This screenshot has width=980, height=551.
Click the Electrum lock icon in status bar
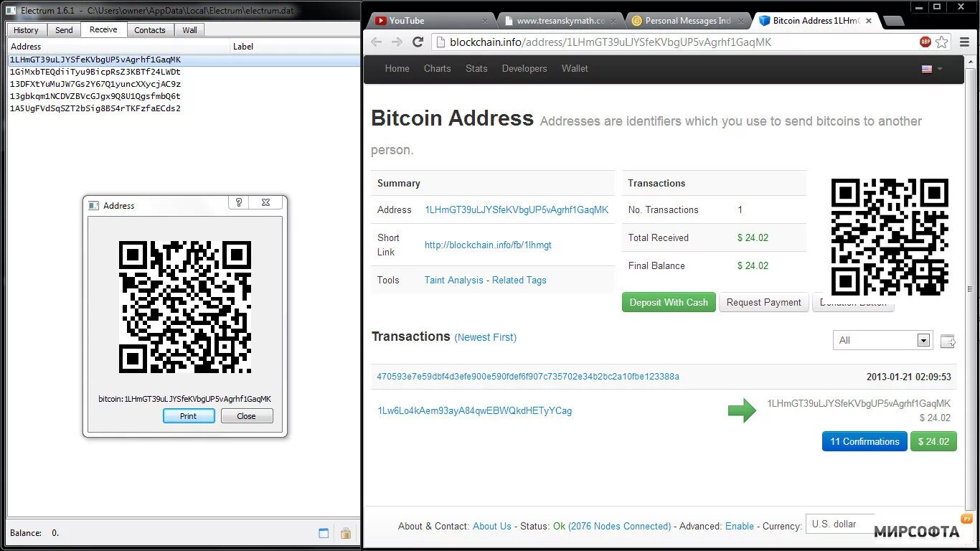click(345, 533)
